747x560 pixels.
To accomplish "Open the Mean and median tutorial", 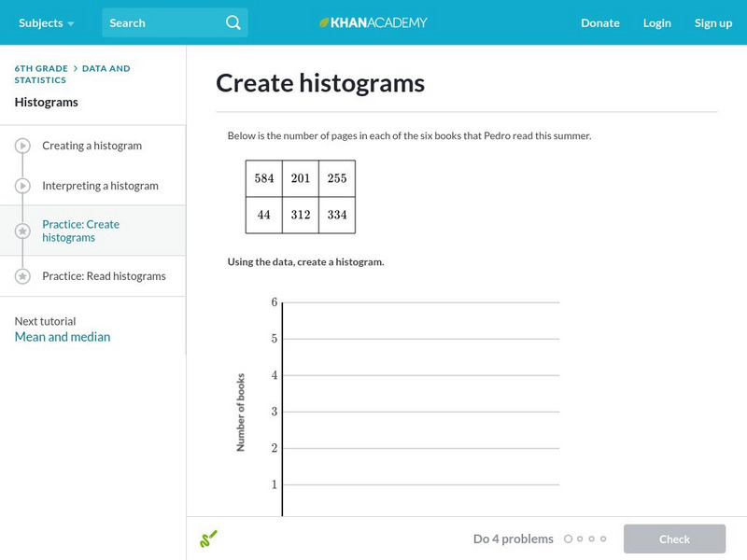I will tap(63, 337).
